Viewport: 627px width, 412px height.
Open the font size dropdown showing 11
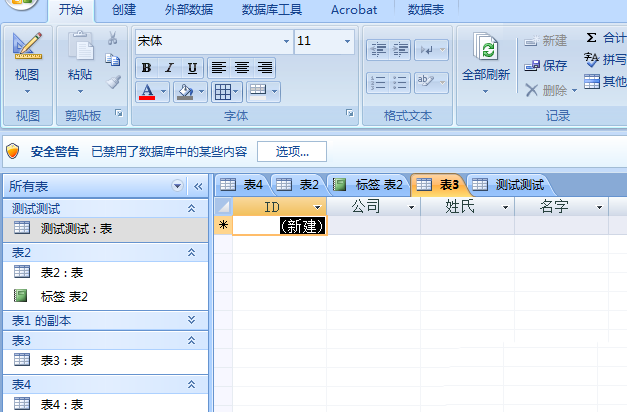click(x=347, y=42)
